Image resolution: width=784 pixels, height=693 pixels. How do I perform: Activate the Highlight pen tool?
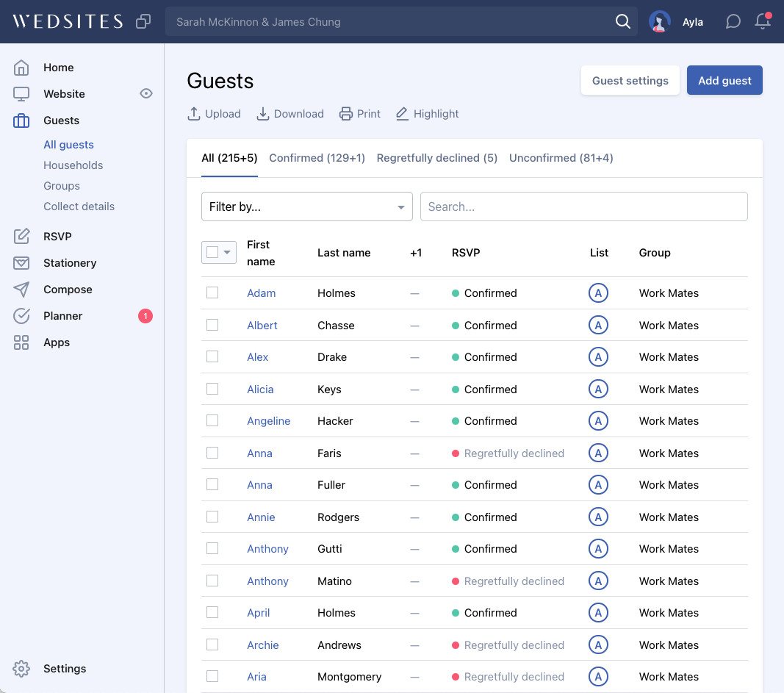402,114
